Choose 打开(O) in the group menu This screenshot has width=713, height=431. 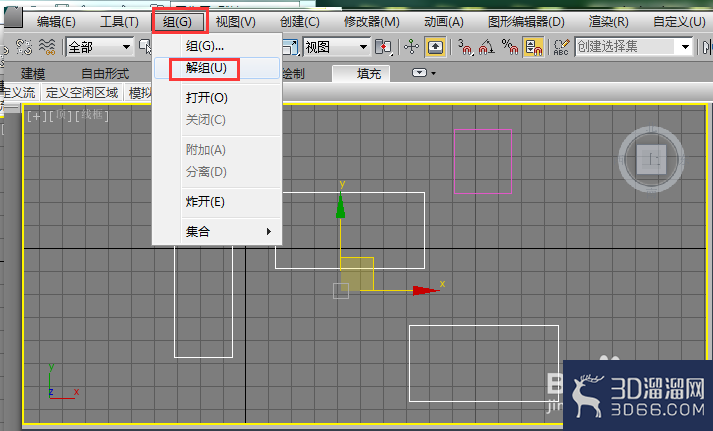(216, 98)
